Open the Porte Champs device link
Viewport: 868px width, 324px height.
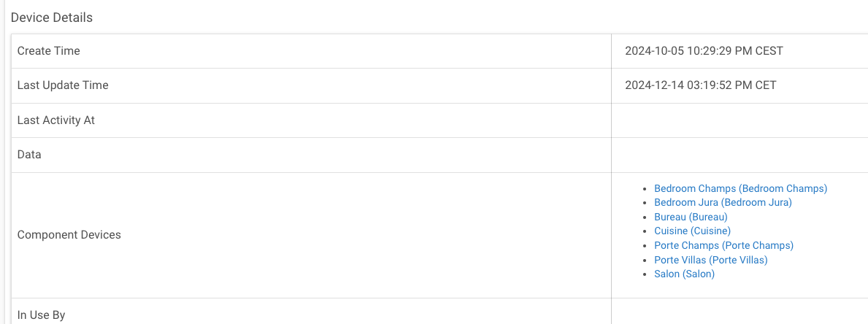[x=723, y=245]
